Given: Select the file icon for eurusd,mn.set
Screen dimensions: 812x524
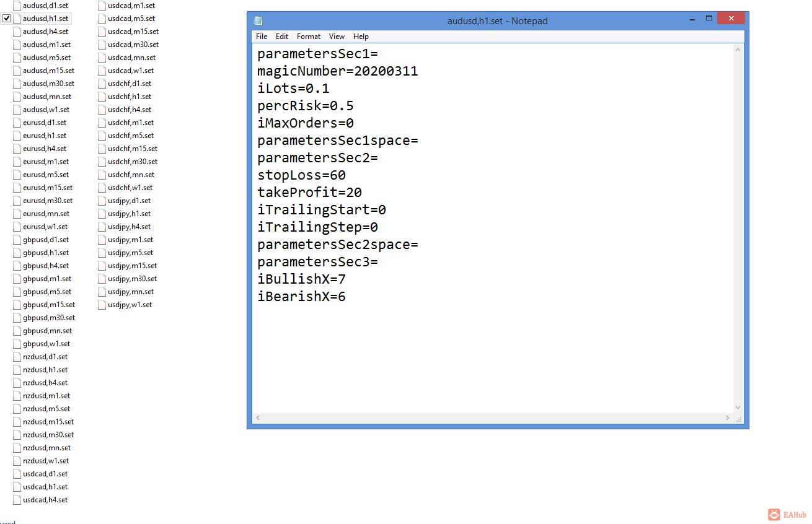Looking at the screenshot, I should click(x=17, y=214).
